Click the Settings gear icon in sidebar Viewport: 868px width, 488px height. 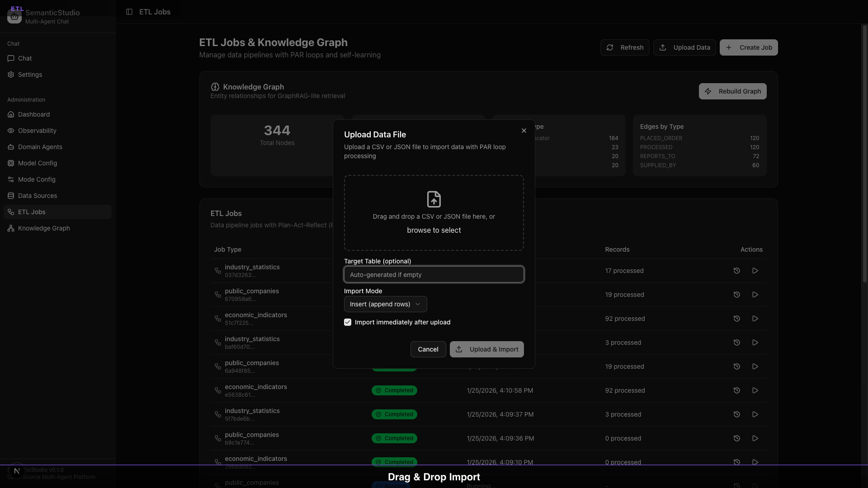(x=11, y=75)
